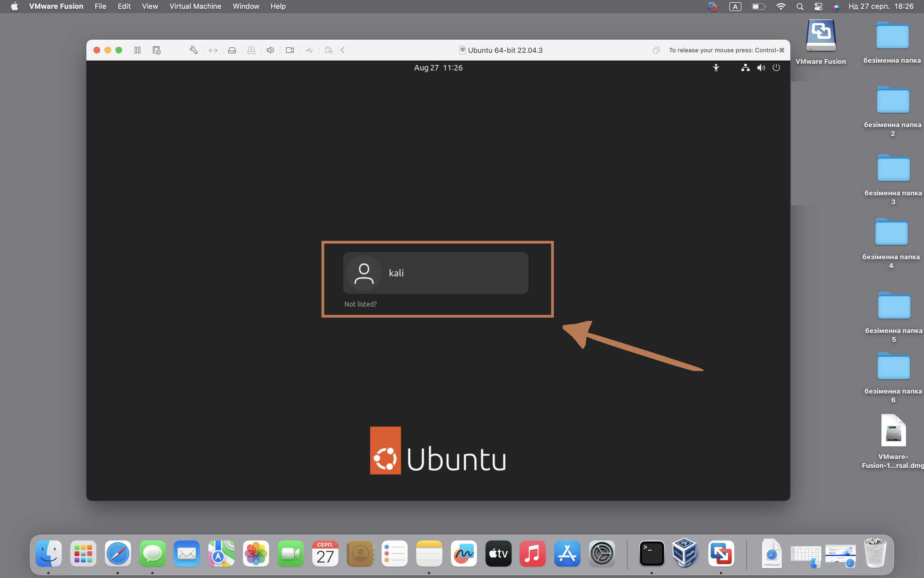
Task: Pause the virtual machine from the toolbar
Action: 137,50
